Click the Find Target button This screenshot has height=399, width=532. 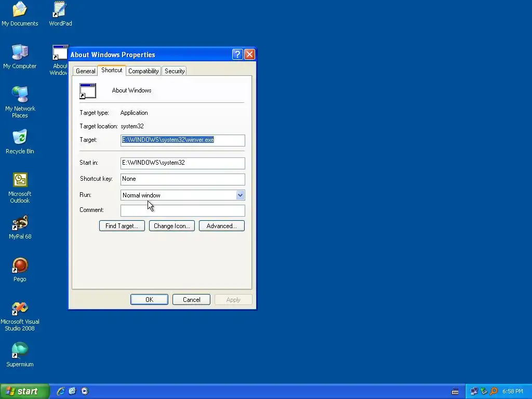point(122,226)
